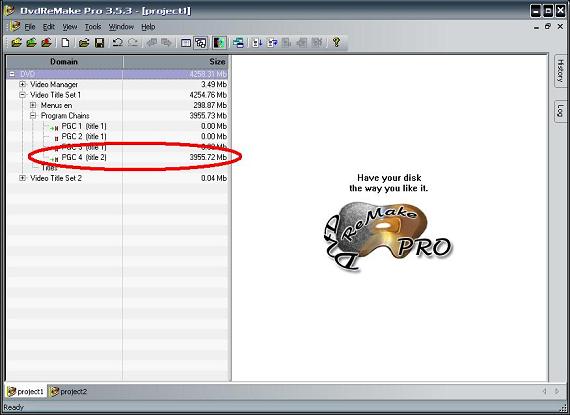Click the greyed-out Redo arrow icon
570x415 pixels.
[133, 43]
